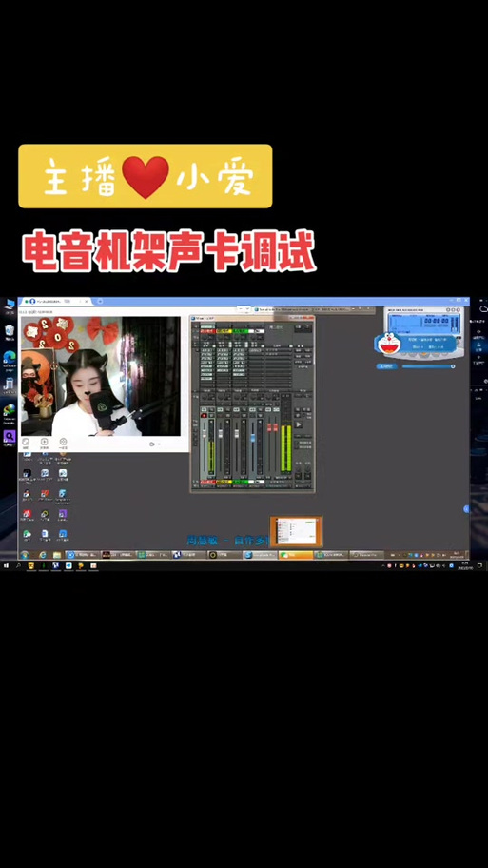This screenshot has height=868, width=488.
Task: Click the leftmost icon below the webcam video
Action: (x=26, y=442)
